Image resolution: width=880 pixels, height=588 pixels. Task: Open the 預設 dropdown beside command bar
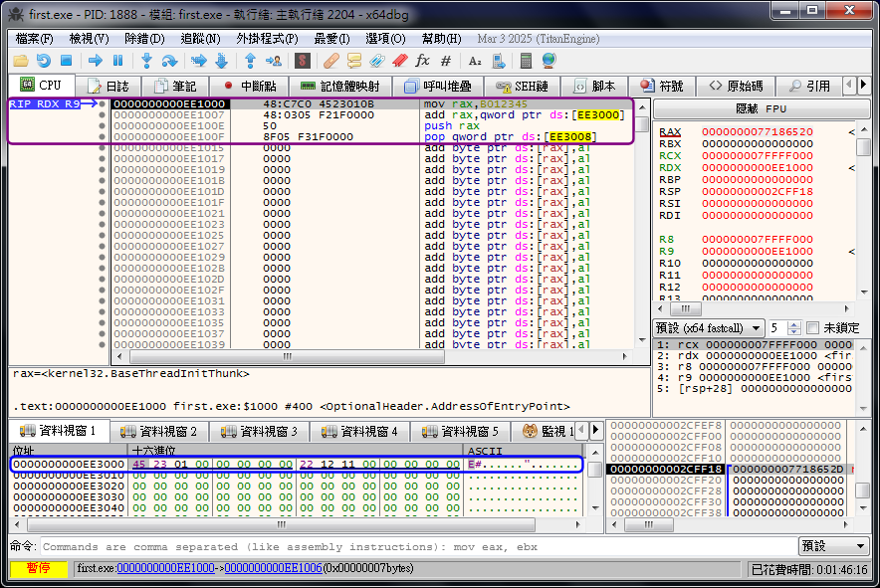833,546
